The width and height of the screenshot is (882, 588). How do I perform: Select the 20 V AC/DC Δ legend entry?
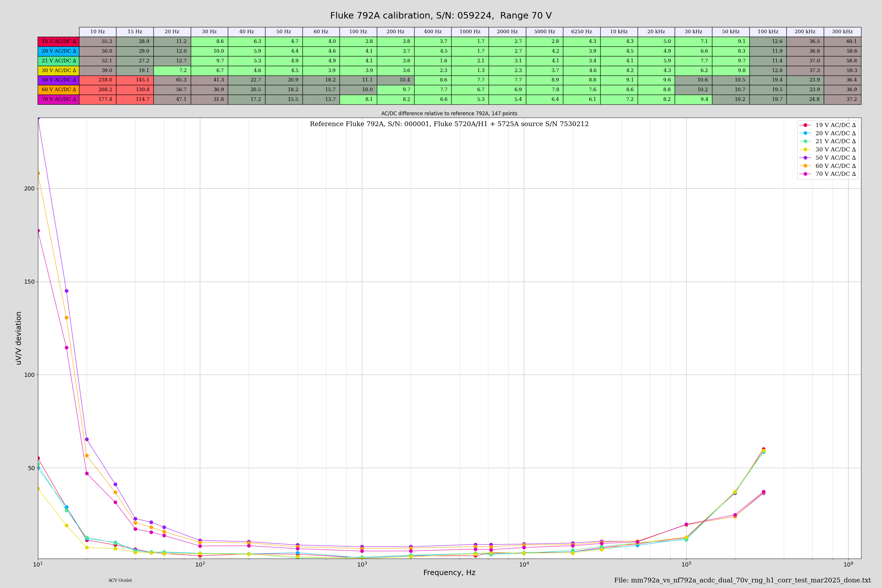pyautogui.click(x=828, y=133)
